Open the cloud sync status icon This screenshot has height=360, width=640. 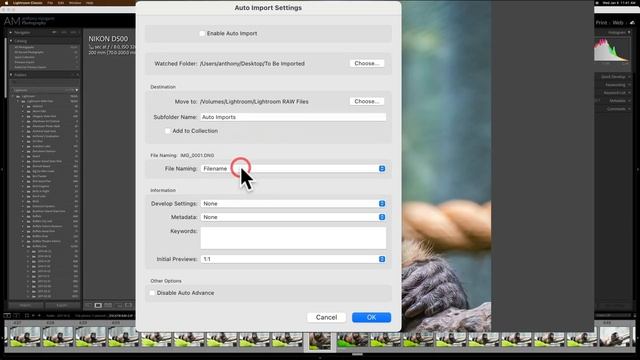(x=632, y=23)
